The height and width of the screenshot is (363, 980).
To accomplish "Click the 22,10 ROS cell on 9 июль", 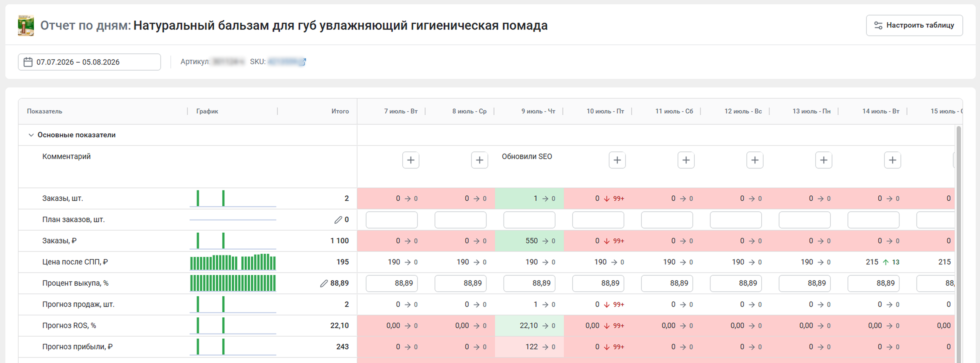I will pos(529,326).
